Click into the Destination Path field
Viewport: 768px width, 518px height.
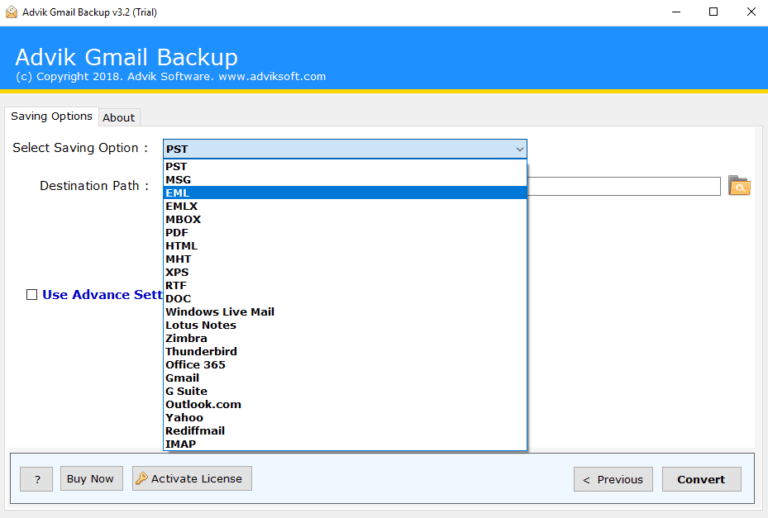[624, 187]
